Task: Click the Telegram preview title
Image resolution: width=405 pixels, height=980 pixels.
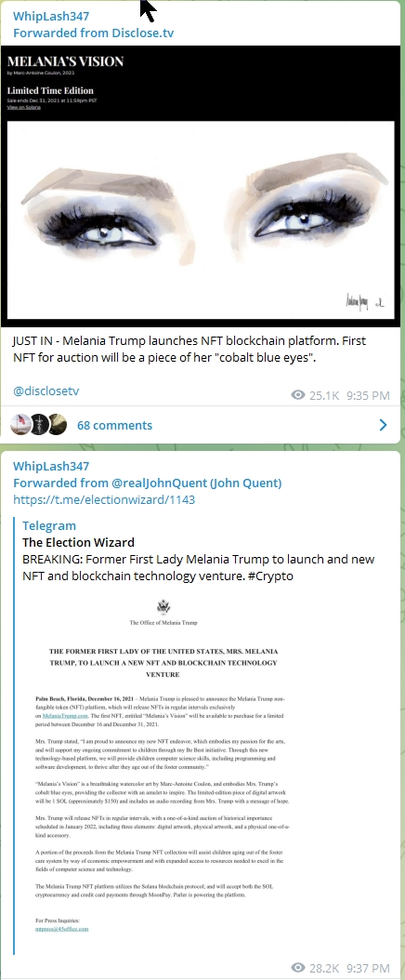Action: (x=48, y=525)
